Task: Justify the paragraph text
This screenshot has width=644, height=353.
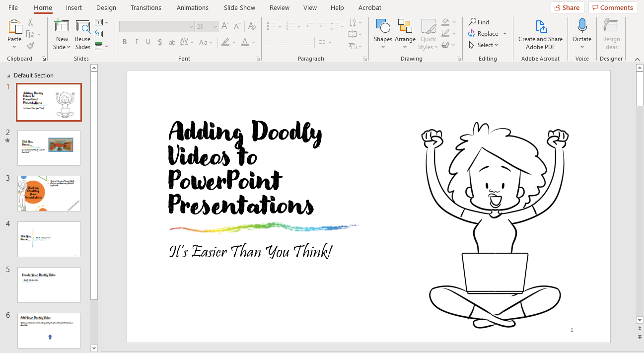Action: [x=307, y=42]
